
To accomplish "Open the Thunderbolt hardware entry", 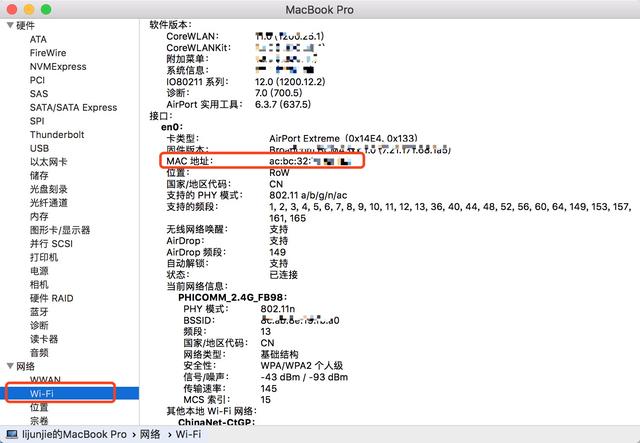I will click(57, 134).
